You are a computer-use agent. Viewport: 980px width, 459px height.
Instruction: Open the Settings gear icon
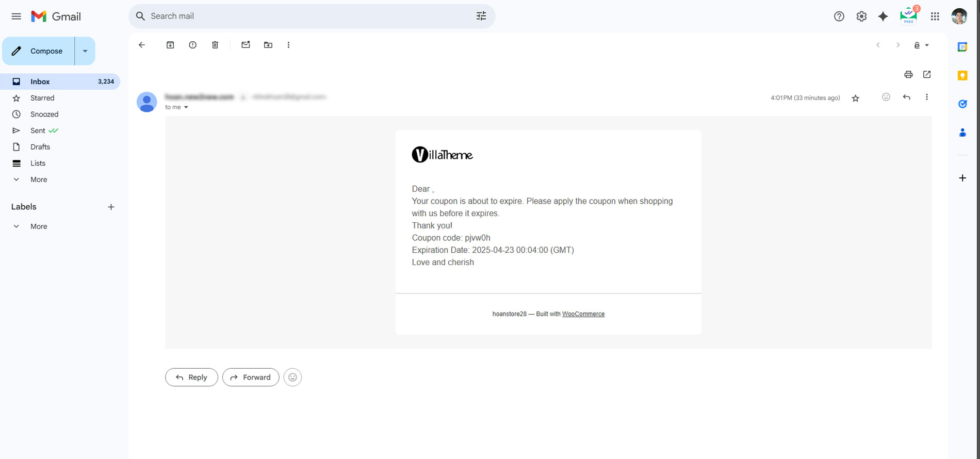(861, 17)
